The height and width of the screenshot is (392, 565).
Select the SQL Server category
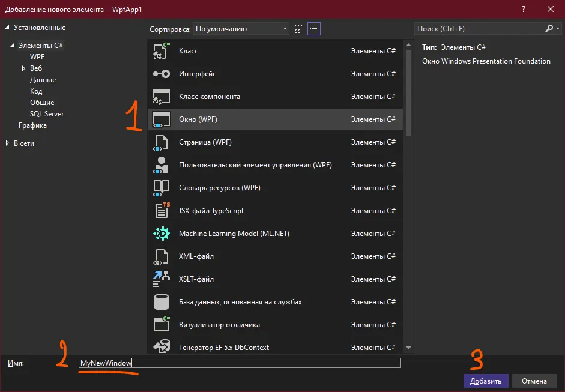tap(47, 114)
